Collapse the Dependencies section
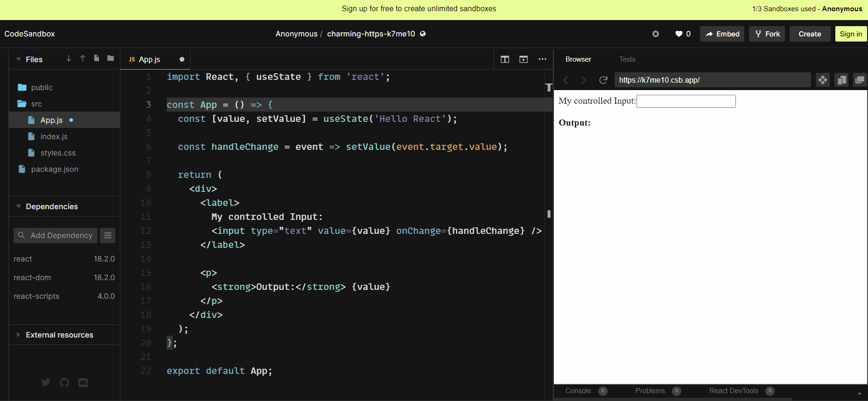 [x=19, y=206]
